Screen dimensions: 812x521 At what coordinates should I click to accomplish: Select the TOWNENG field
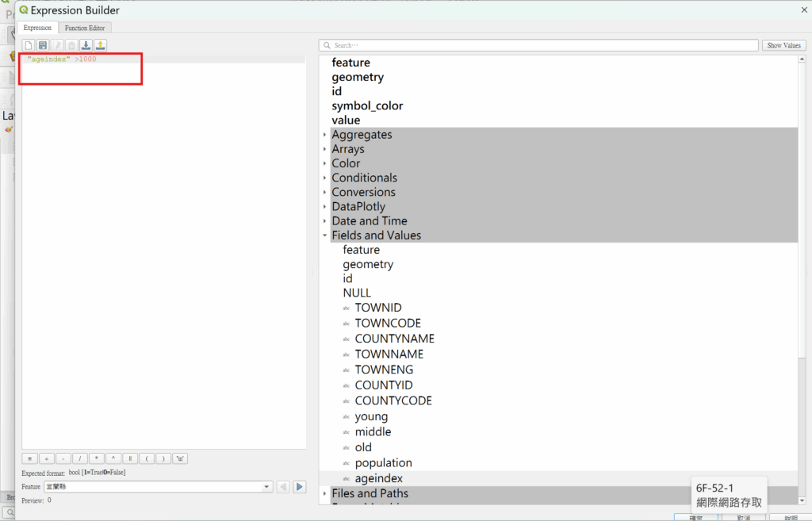[x=384, y=370]
